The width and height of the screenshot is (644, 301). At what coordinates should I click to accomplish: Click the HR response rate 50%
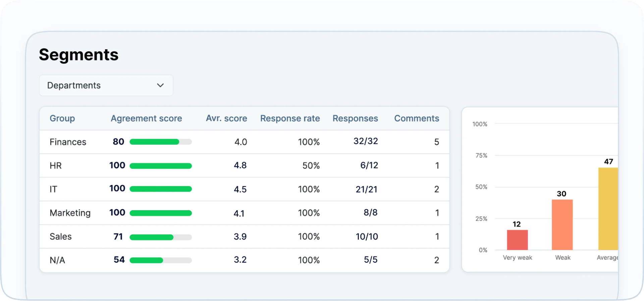click(x=311, y=166)
